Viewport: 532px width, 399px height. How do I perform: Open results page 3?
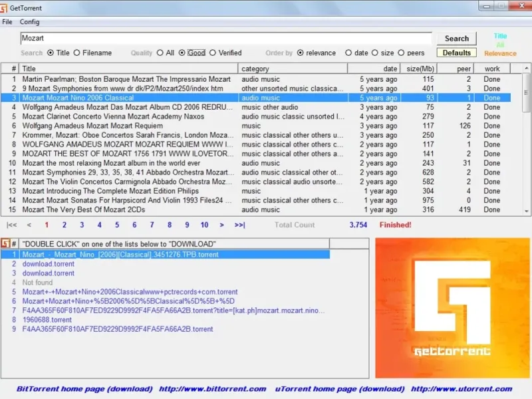click(x=82, y=225)
